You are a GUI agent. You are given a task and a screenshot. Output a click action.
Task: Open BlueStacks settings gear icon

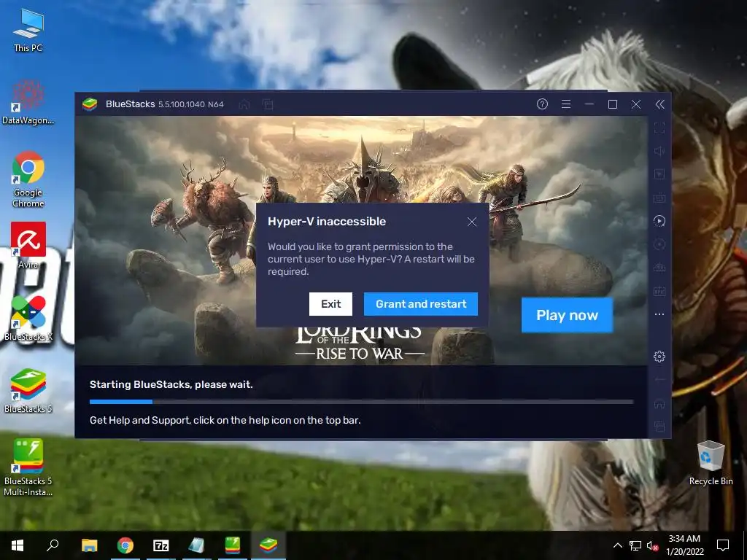659,356
